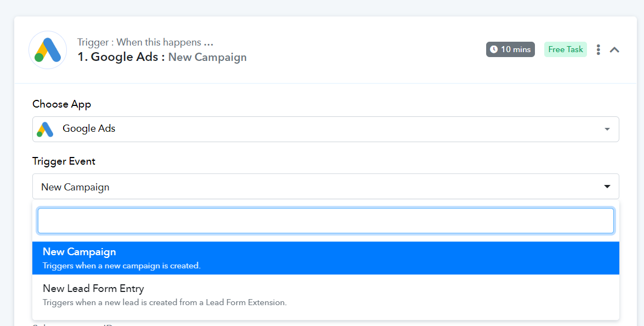
Task: Focus the trigger event search field
Action: (326, 221)
